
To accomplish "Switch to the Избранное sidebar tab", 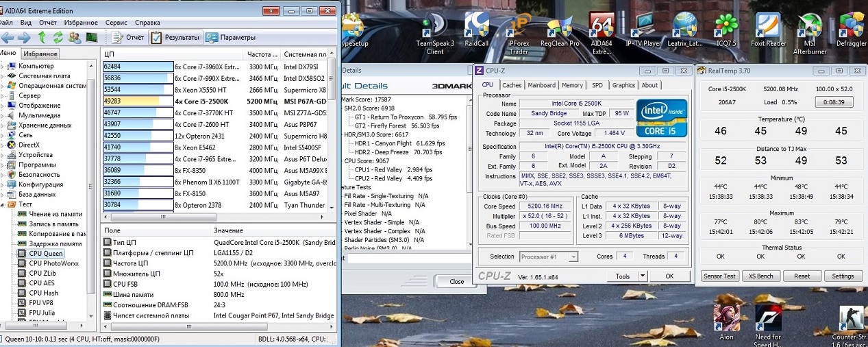I will pos(40,53).
